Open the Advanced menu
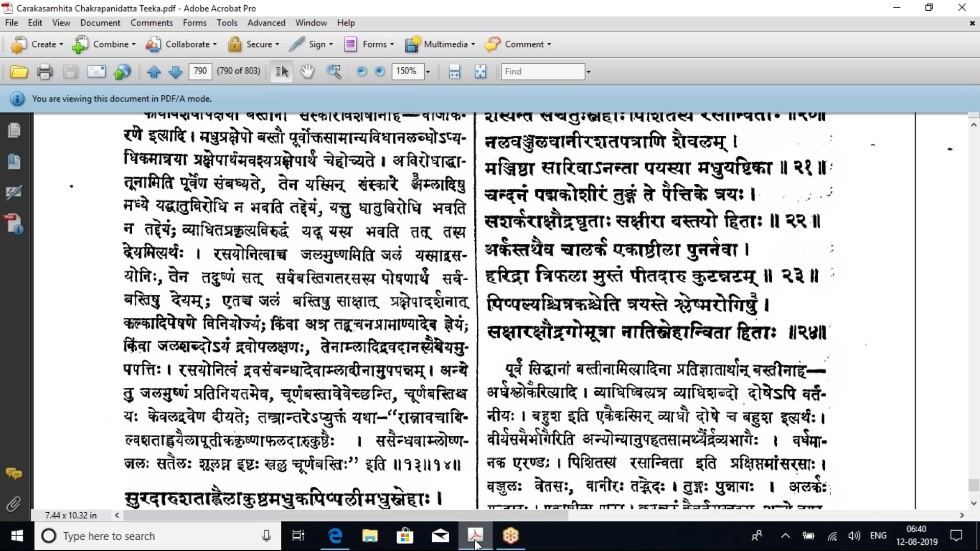Viewport: 980px width, 551px height. (266, 23)
